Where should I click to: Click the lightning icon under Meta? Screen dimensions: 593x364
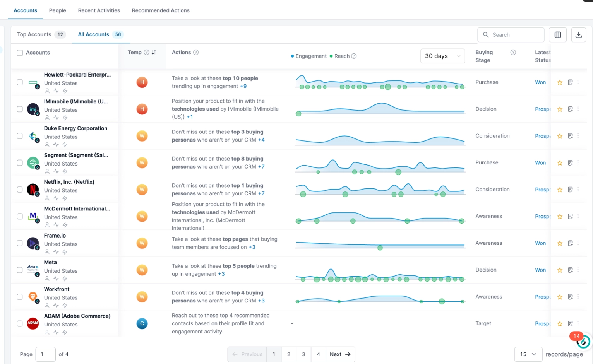(65, 279)
